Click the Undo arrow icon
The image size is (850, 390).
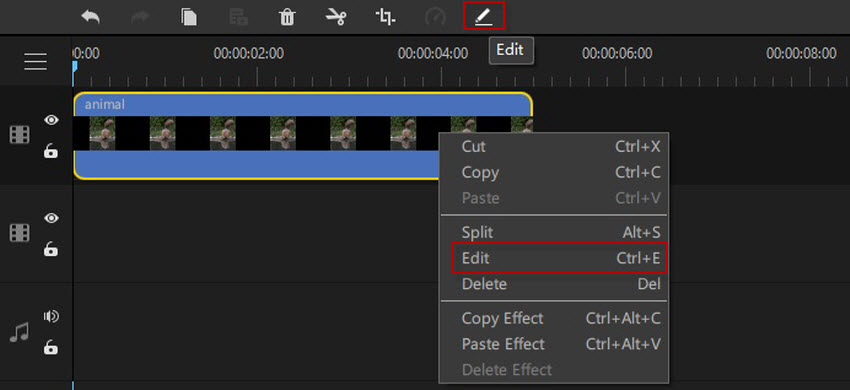[x=91, y=17]
